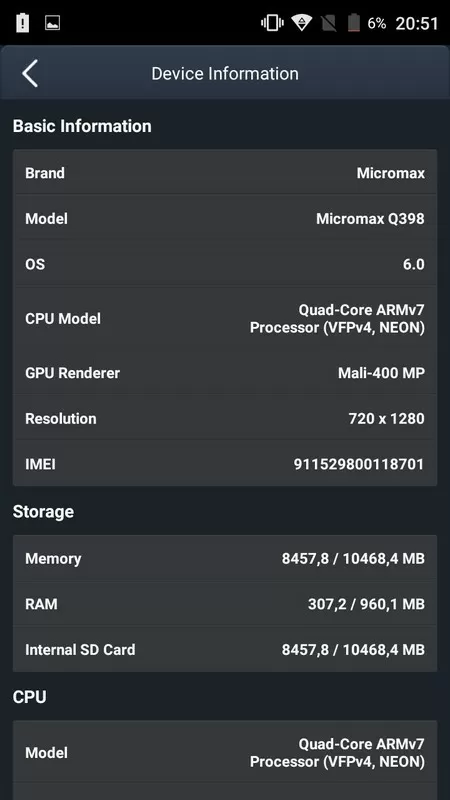Tap the IMEI number row

225,464
